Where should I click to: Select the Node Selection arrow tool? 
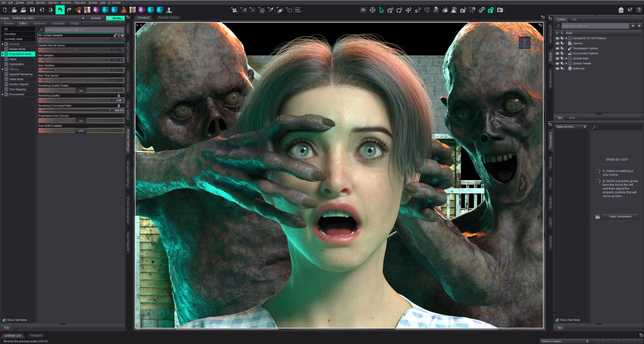[x=382, y=10]
